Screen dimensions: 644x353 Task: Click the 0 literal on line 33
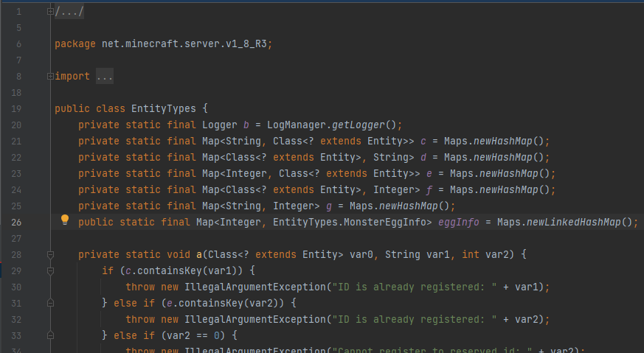coord(216,336)
